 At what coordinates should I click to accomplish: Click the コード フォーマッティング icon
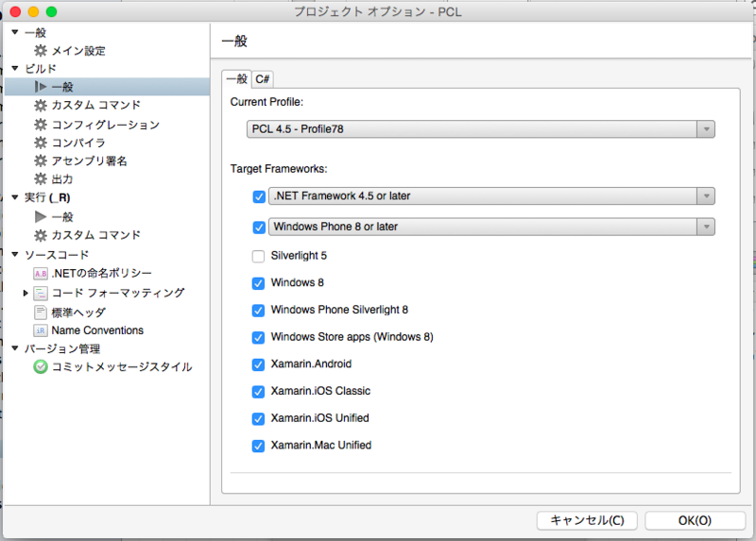click(x=41, y=293)
